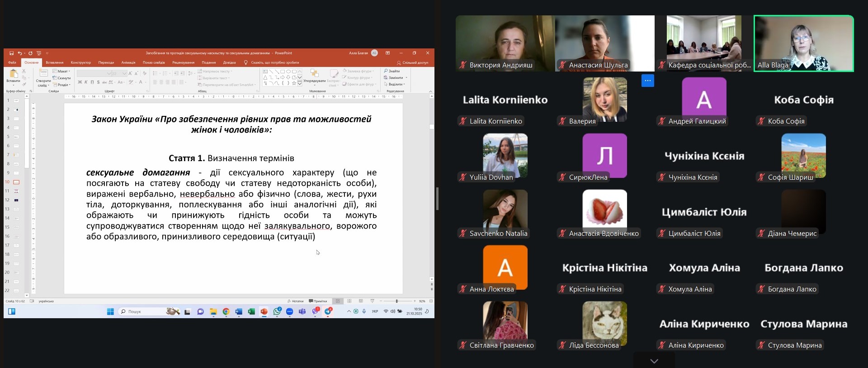Toggle Примітки comments pane
Image resolution: width=868 pixels, height=368 pixels.
click(x=318, y=301)
